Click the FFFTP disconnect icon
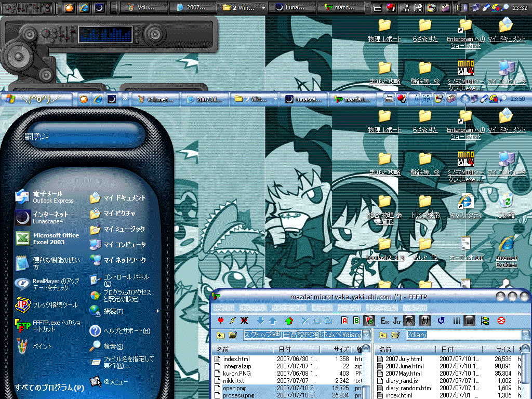This screenshot has width=532, height=399. coord(244,321)
